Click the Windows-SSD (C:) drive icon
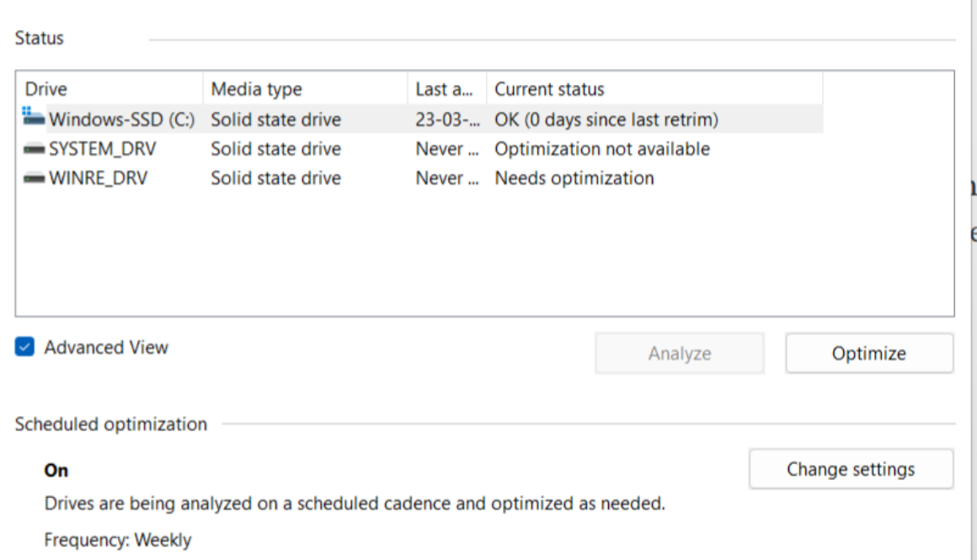This screenshot has width=977, height=560. click(34, 118)
